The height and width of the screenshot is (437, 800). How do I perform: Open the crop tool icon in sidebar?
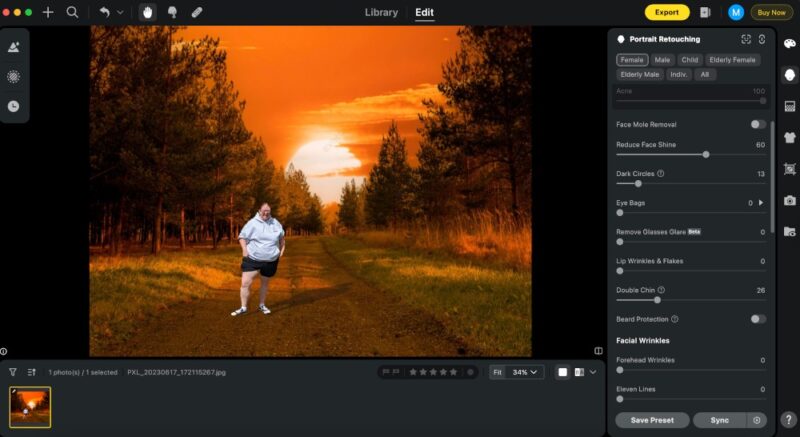(x=789, y=169)
